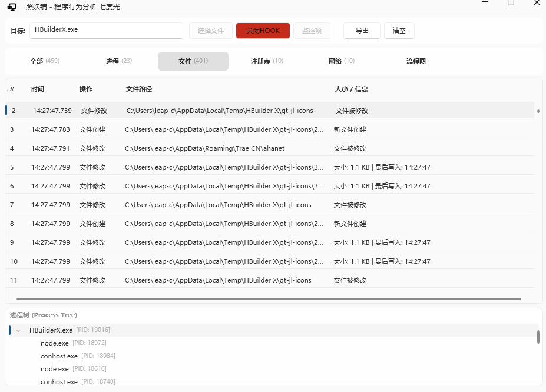
Task: Select conhost.exe PID 18984 in process tree
Action: coord(78,356)
